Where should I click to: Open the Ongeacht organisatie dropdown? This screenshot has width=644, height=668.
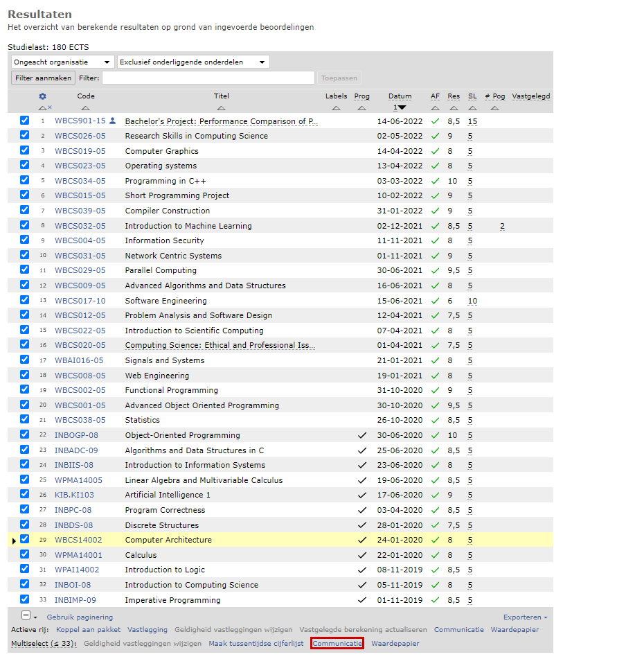click(60, 61)
